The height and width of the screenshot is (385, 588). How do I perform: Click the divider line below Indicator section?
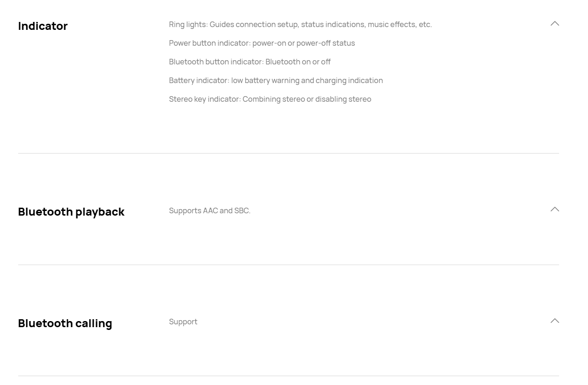[289, 153]
